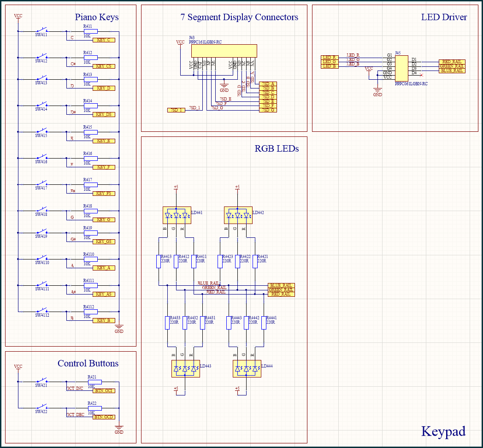Click the KEY_DS port

[104, 114]
